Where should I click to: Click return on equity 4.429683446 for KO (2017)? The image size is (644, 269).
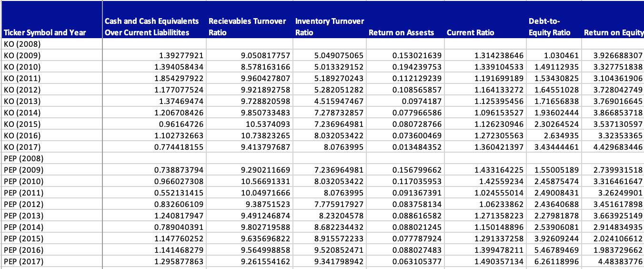pos(613,147)
